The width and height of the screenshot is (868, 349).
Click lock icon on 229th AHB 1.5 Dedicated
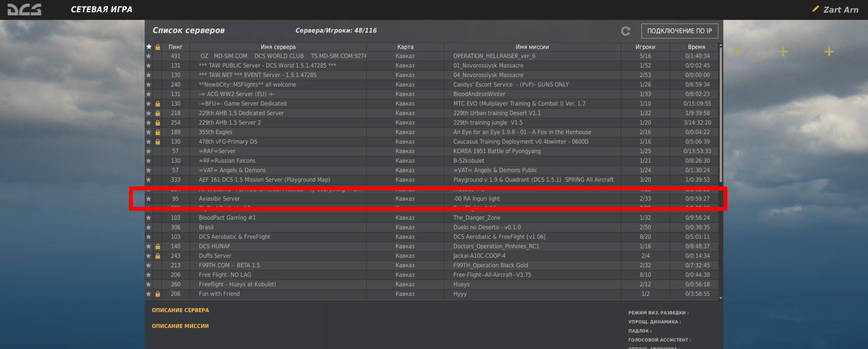point(158,113)
